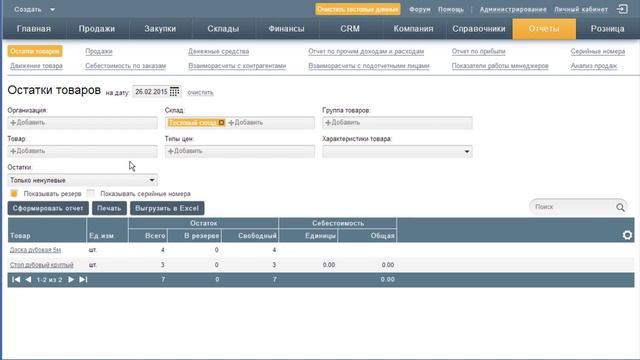This screenshot has width=640, height=360.
Task: Remove the selected warehouse tag
Action: (x=221, y=122)
